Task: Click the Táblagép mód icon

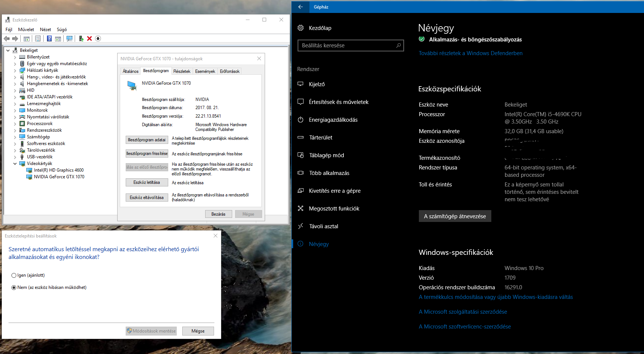Action: point(301,155)
